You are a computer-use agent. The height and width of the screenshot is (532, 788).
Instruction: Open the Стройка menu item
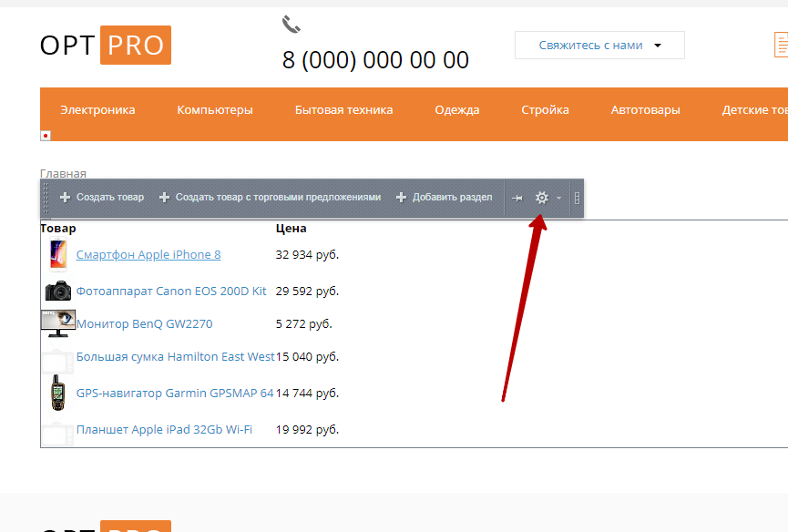click(545, 110)
